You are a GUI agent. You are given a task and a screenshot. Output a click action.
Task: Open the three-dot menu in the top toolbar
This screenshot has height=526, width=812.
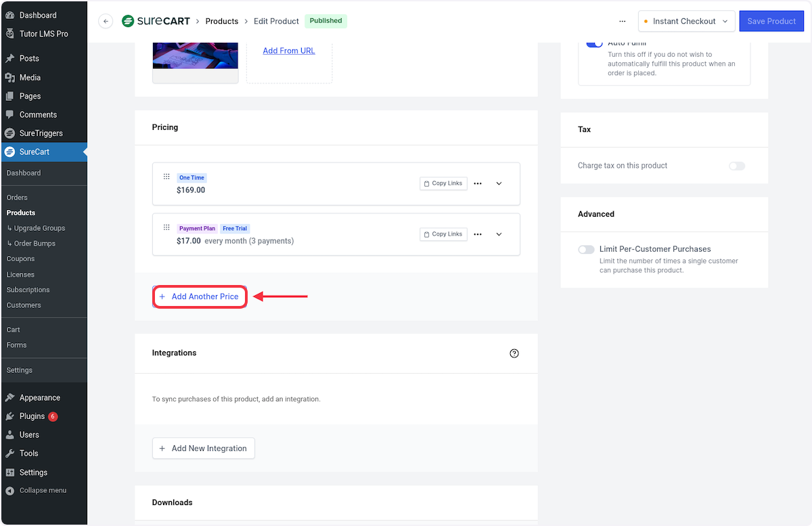tap(622, 21)
